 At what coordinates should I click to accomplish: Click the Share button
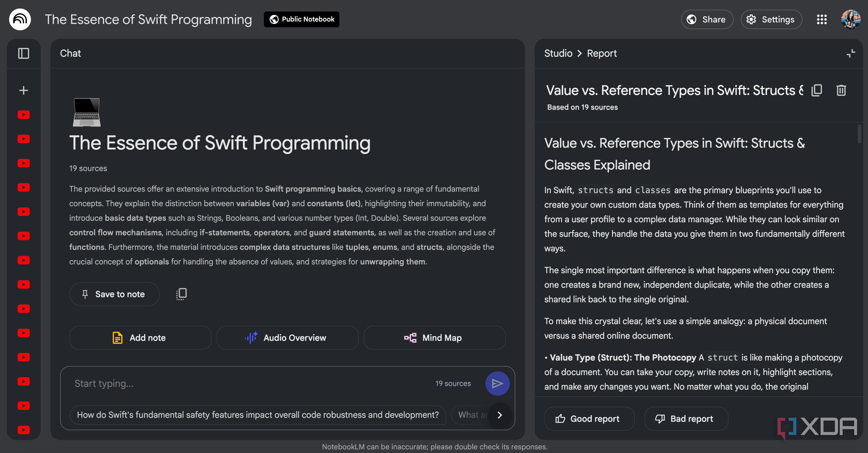pos(707,19)
